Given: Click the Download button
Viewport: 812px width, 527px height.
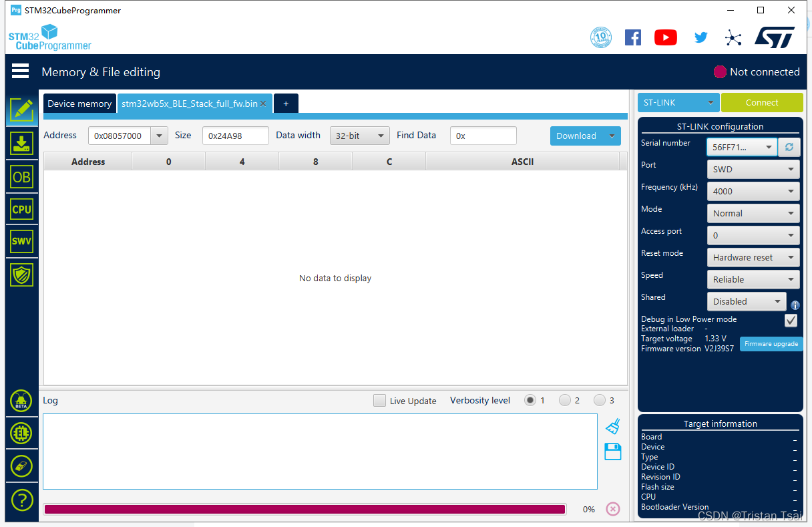Looking at the screenshot, I should click(576, 136).
